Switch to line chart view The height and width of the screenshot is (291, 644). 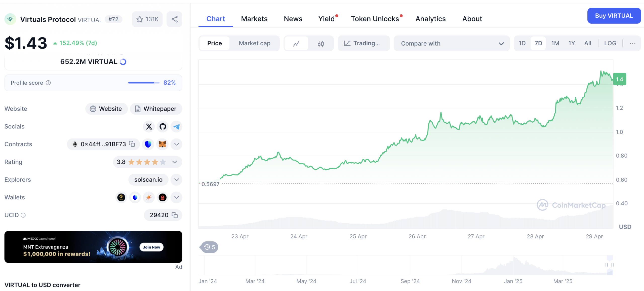click(x=296, y=44)
